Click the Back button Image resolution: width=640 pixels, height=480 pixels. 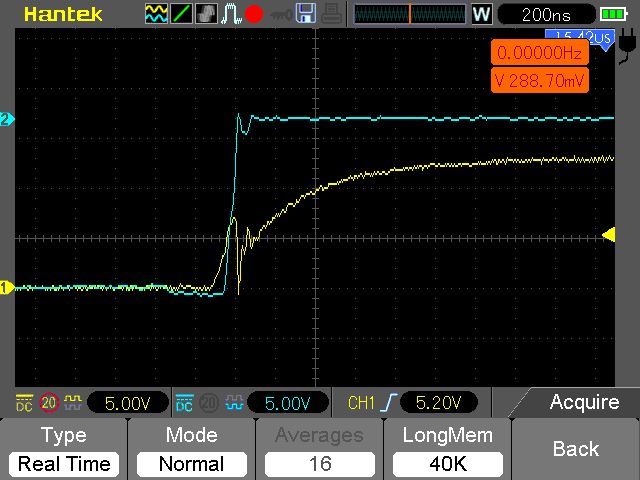[x=576, y=449]
